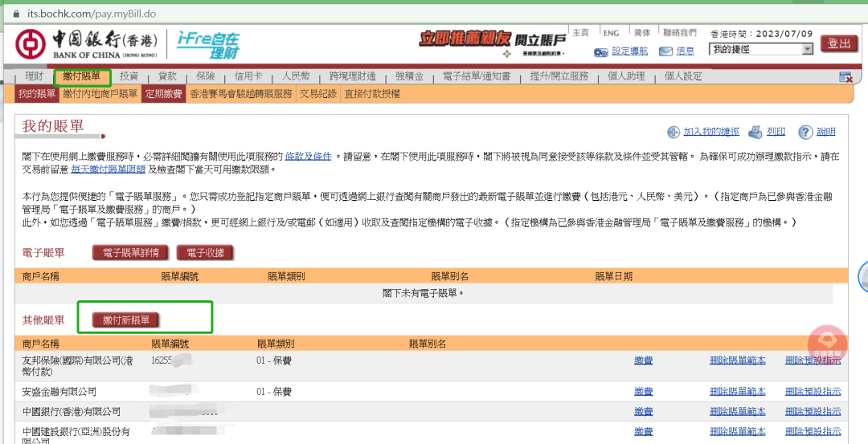Click 繳費 for 安盛金融有限公司

tap(643, 392)
